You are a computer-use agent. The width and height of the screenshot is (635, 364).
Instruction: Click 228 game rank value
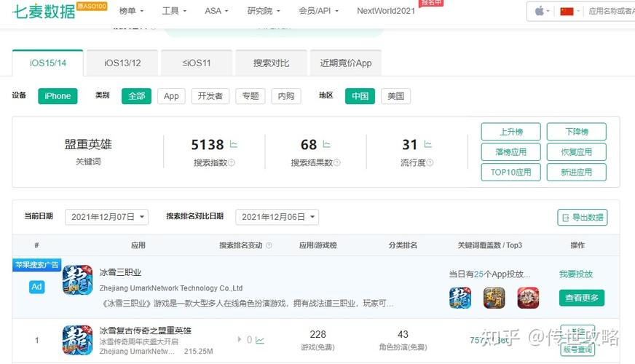pyautogui.click(x=318, y=334)
